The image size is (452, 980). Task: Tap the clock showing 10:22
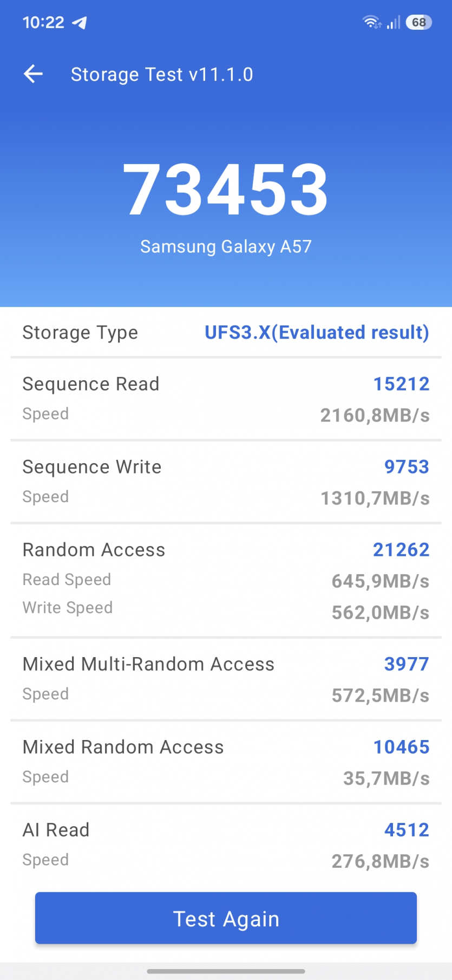pyautogui.click(x=43, y=22)
